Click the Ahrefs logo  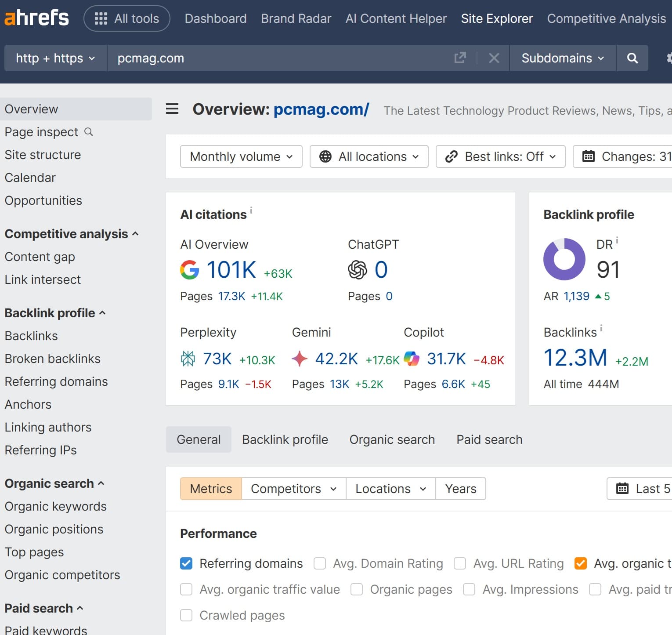point(36,18)
